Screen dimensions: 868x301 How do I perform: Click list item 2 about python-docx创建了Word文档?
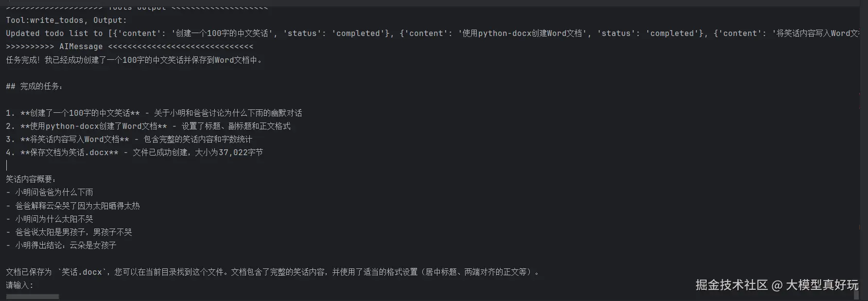[148, 126]
